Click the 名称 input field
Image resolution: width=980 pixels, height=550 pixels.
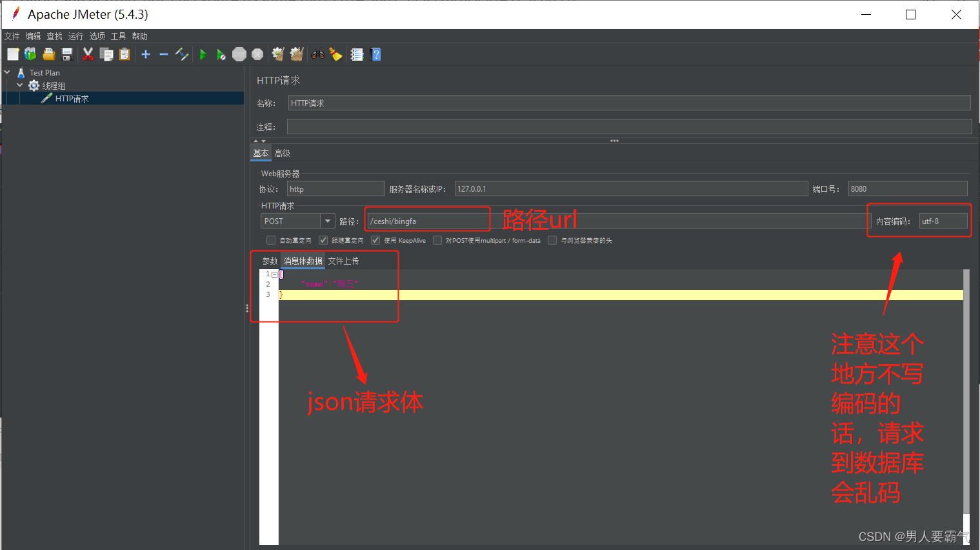pyautogui.click(x=629, y=103)
